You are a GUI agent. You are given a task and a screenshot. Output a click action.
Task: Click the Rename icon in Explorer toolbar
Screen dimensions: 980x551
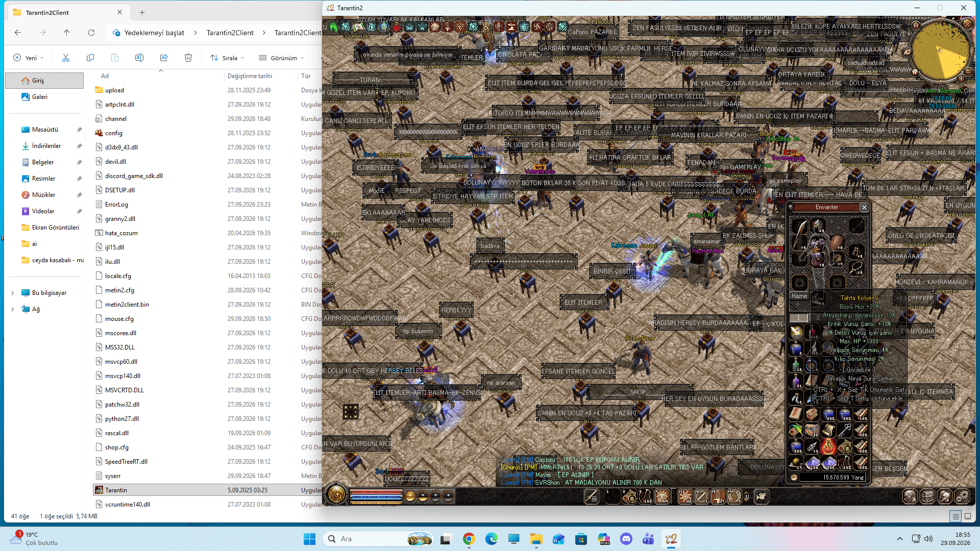(x=139, y=58)
